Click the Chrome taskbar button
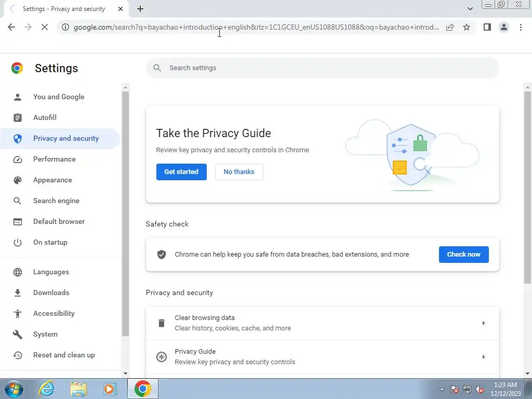 tap(142, 389)
